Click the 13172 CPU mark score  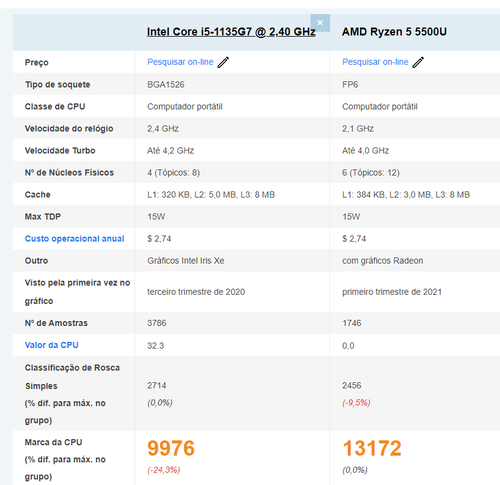(x=372, y=448)
